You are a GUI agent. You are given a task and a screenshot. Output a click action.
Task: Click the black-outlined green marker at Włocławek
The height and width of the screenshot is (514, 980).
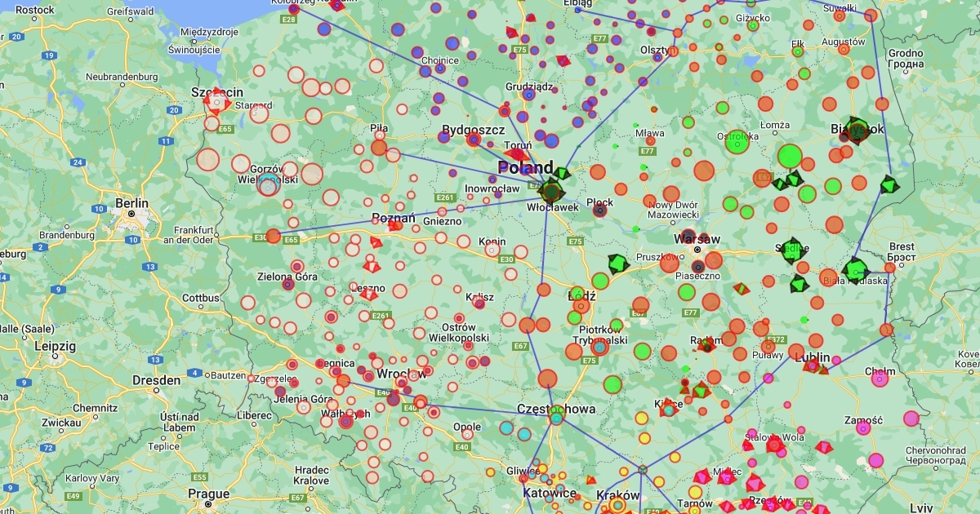pos(552,193)
